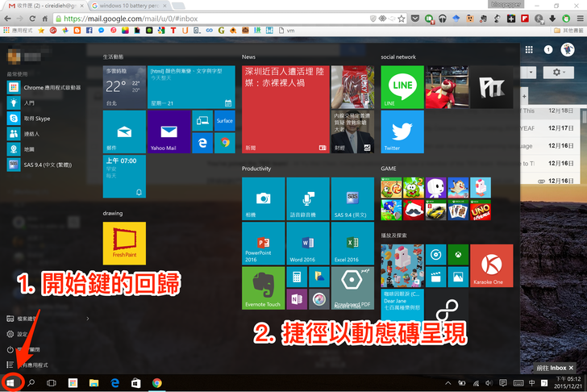The width and height of the screenshot is (587, 392).
Task: Open the Google apps grid in Gmail
Action: [529, 49]
